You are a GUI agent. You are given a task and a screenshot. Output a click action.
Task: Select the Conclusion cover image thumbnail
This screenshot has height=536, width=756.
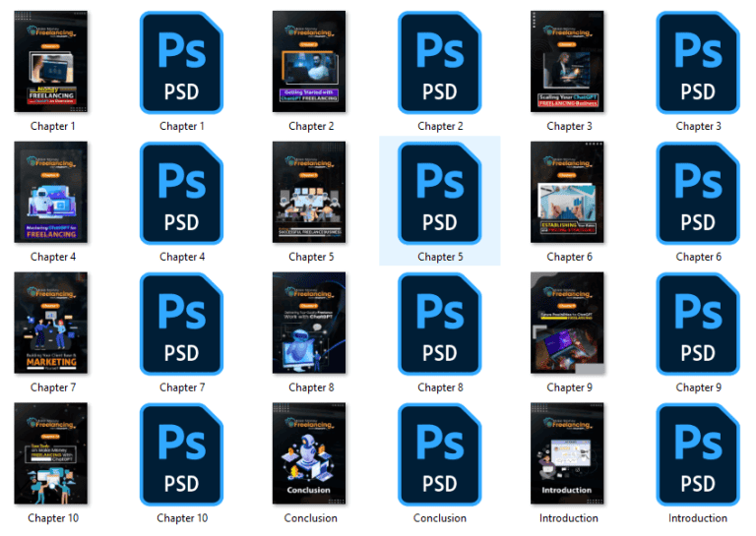pyautogui.click(x=309, y=453)
